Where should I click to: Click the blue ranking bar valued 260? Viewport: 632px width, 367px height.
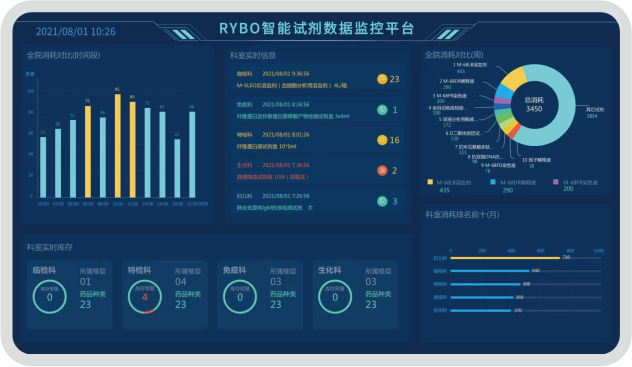[482, 297]
